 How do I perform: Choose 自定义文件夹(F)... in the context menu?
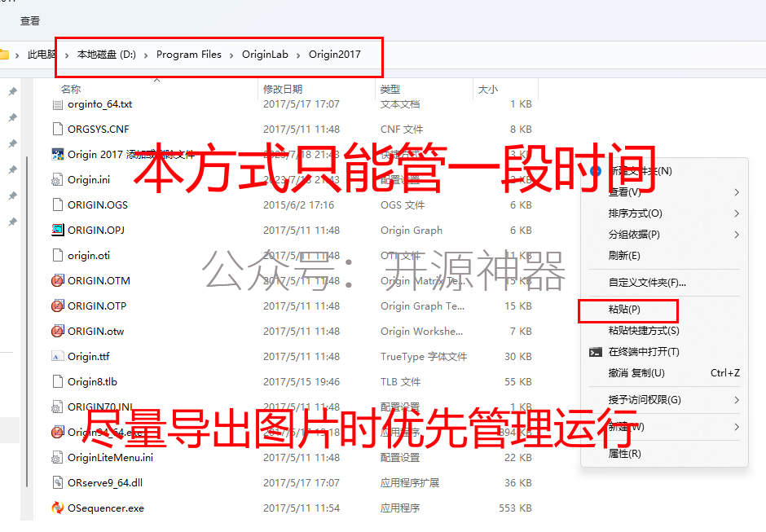(647, 283)
